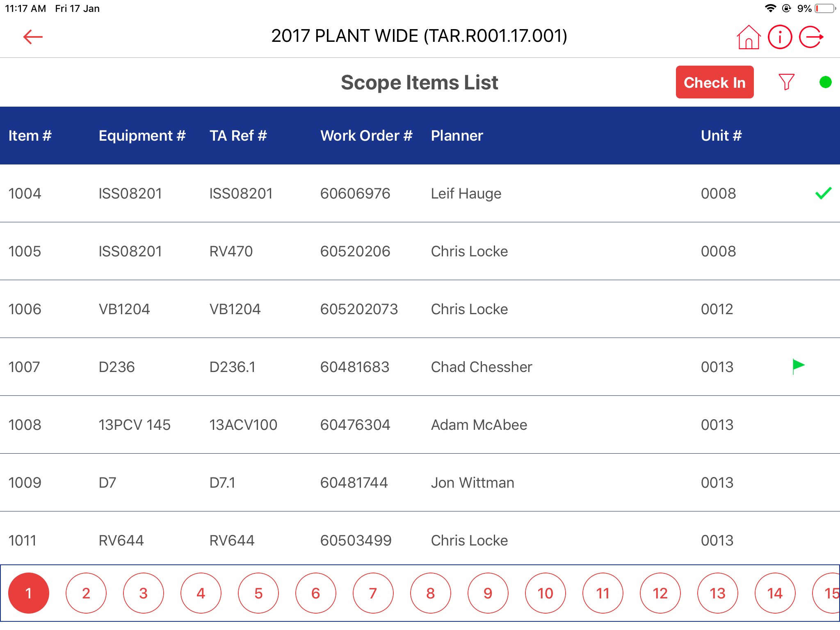The height and width of the screenshot is (630, 840).
Task: Tap the logout arrow icon
Action: [811, 37]
